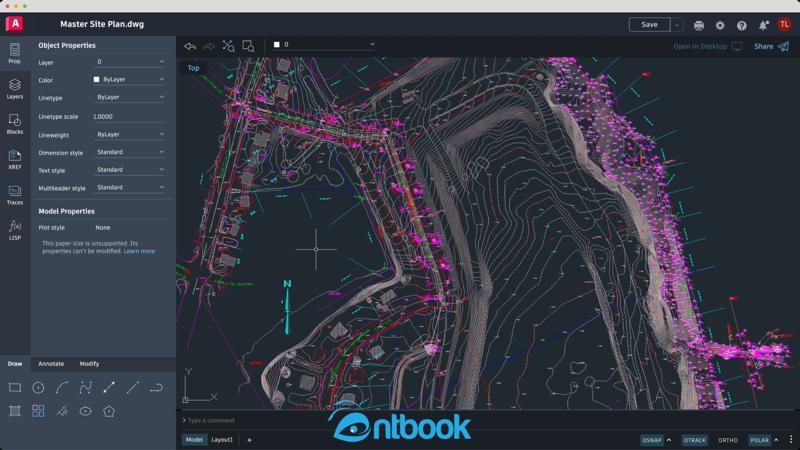Expand the OSNAP options arrow

coord(669,440)
